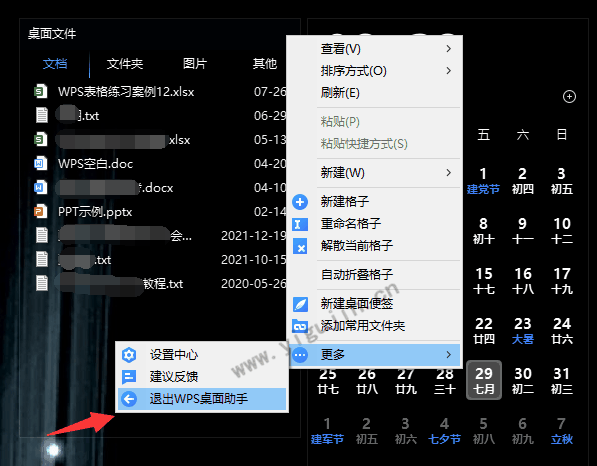Select the 新建(W) menu label
Viewport: 597px width, 466px height.
(x=342, y=173)
